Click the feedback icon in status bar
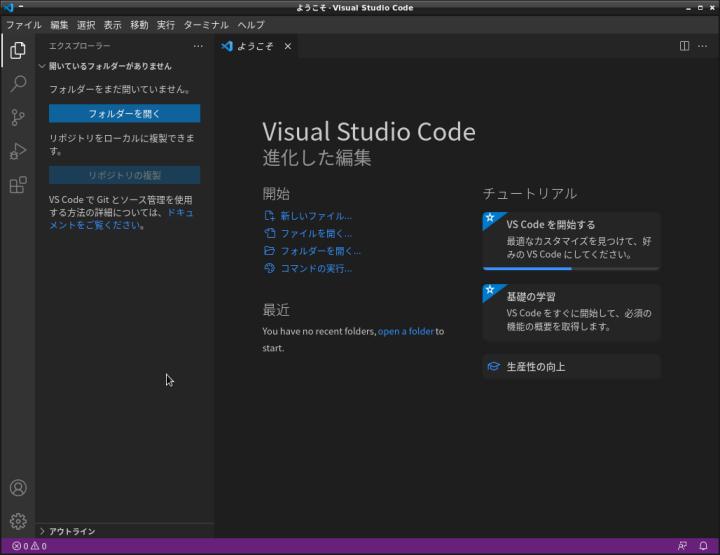 click(682, 546)
